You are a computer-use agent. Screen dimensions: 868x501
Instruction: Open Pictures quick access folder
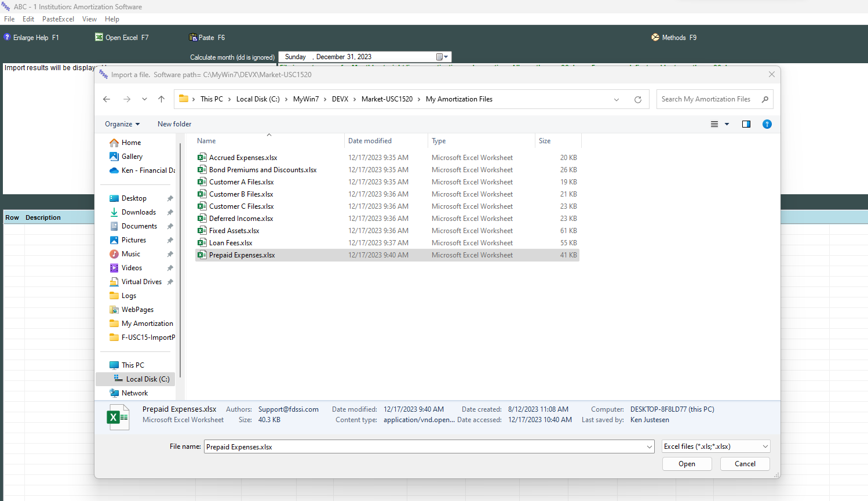coord(134,240)
